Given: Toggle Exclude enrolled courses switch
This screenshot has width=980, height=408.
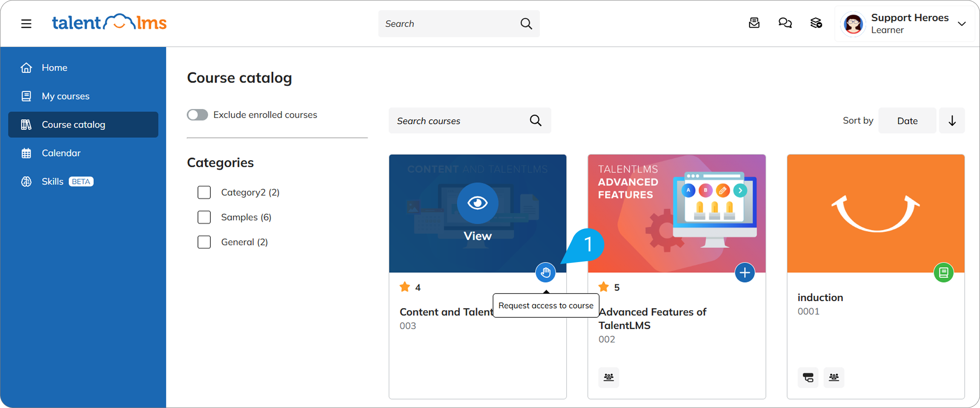Looking at the screenshot, I should pyautogui.click(x=197, y=115).
